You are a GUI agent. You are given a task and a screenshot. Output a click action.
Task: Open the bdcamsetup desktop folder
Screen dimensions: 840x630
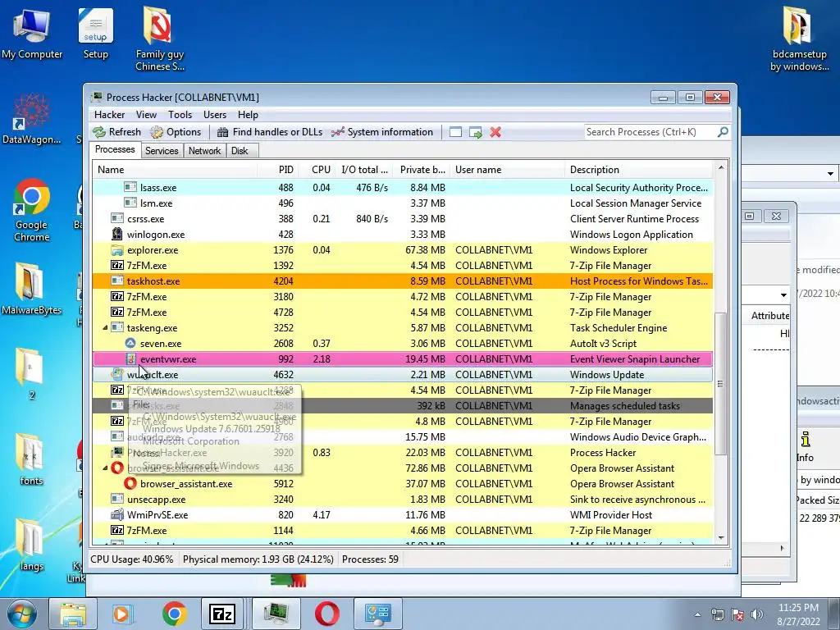(799, 39)
